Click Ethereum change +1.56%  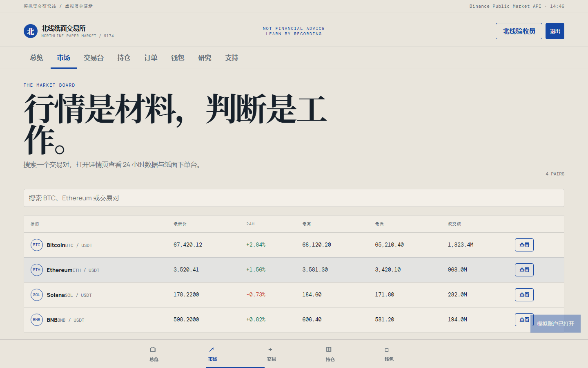(x=256, y=270)
